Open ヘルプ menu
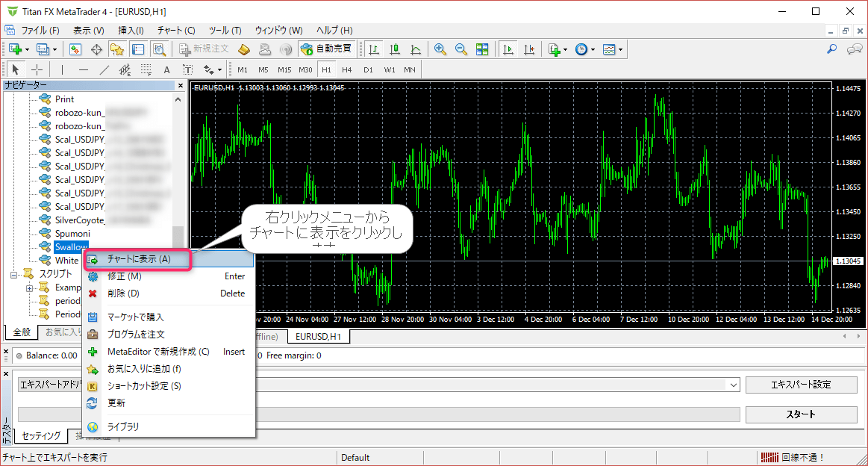Viewport: 868px width, 466px height. tap(334, 31)
